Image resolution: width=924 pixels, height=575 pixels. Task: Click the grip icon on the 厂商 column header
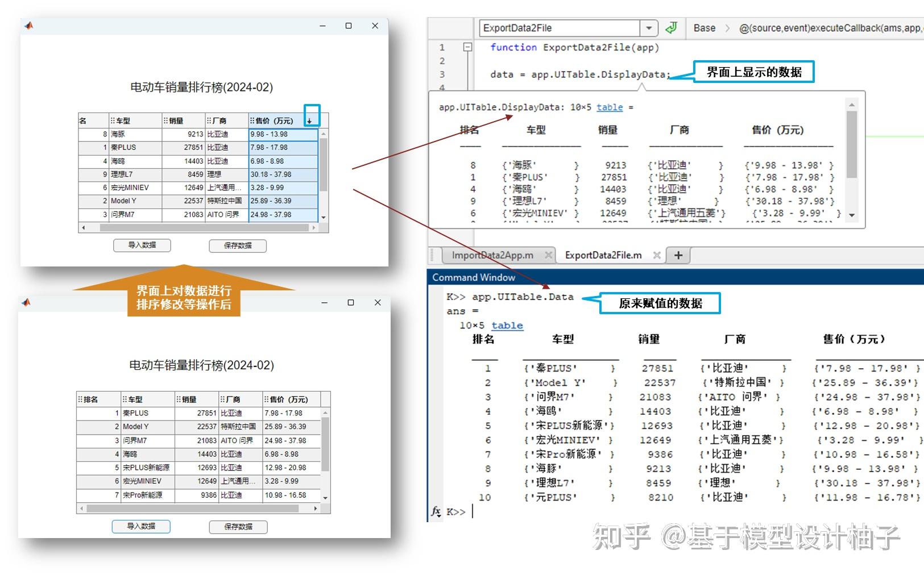208,120
